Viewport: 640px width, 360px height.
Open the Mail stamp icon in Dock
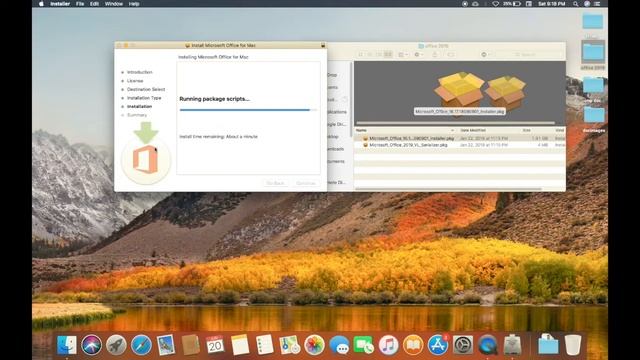(166, 345)
